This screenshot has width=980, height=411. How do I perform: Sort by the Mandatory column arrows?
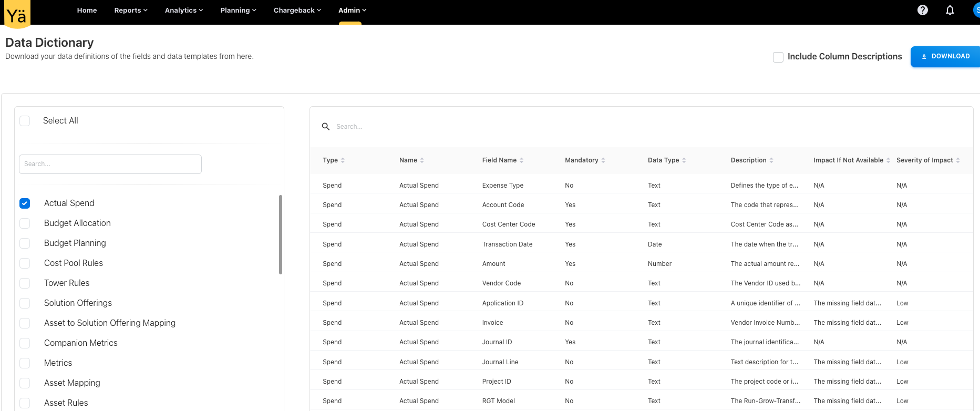603,160
